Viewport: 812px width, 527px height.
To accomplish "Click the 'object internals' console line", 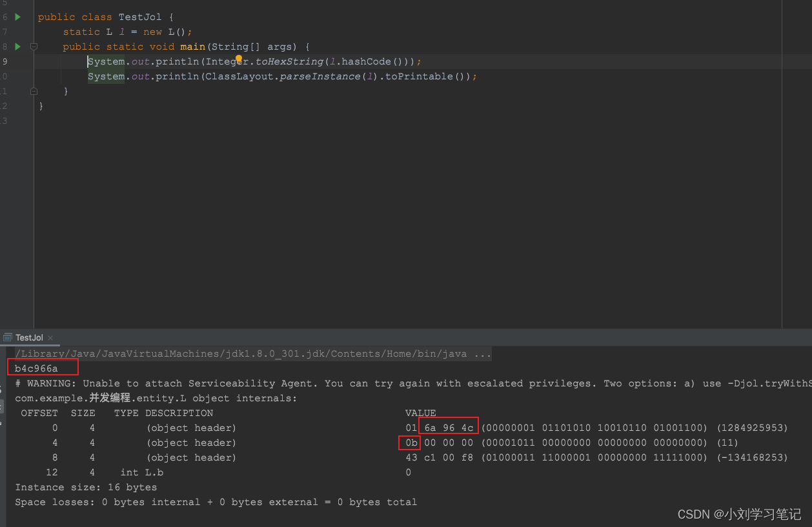I will click(156, 398).
